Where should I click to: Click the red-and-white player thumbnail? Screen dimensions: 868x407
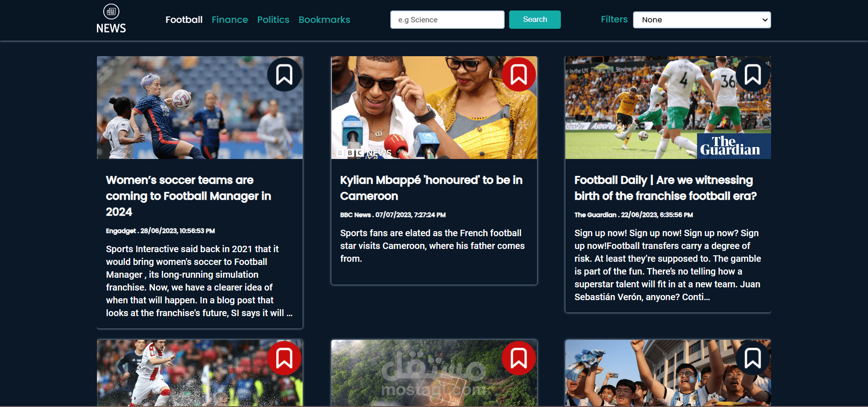(x=200, y=373)
